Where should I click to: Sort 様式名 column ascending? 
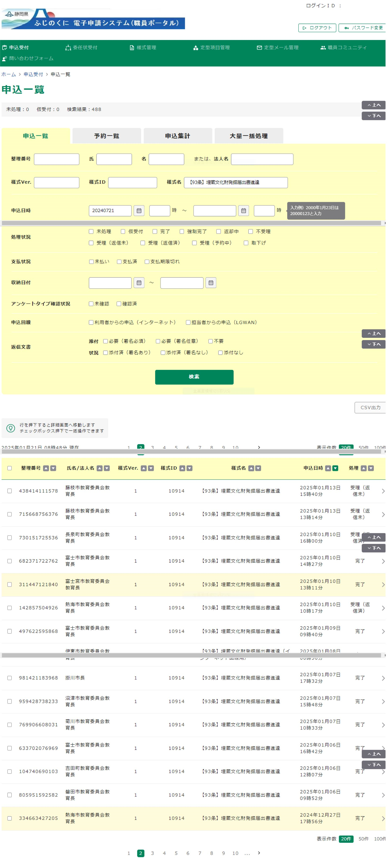[251, 468]
